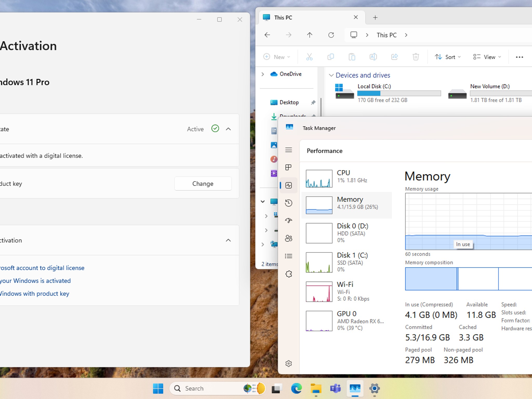Open Processes page in Task Manager sidebar
Screen dimensions: 532x399
[x=289, y=167]
